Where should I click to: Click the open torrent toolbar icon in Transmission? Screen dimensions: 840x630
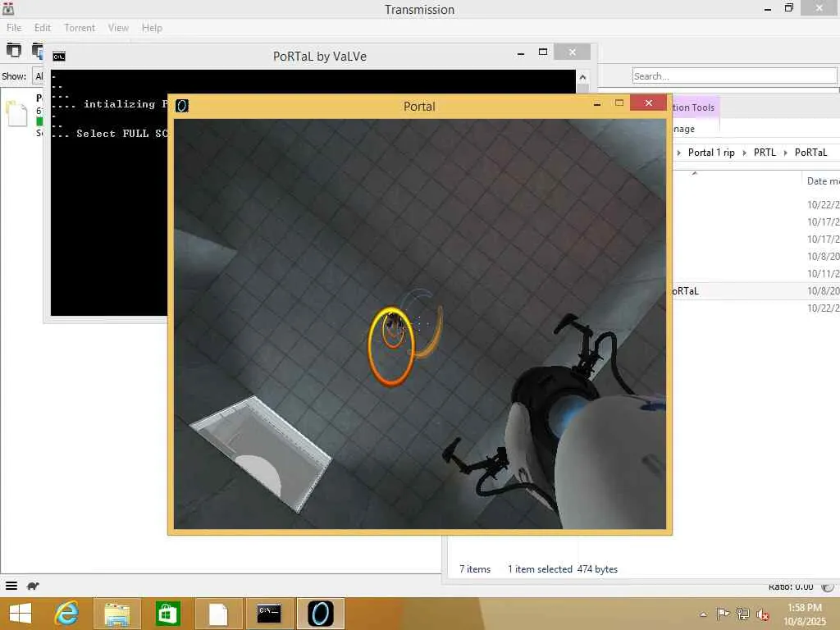click(x=14, y=50)
